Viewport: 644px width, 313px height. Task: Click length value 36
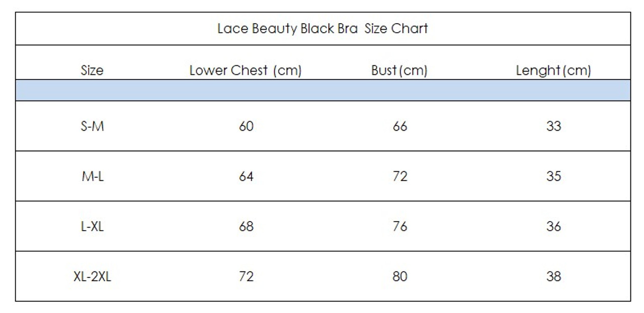coord(553,227)
